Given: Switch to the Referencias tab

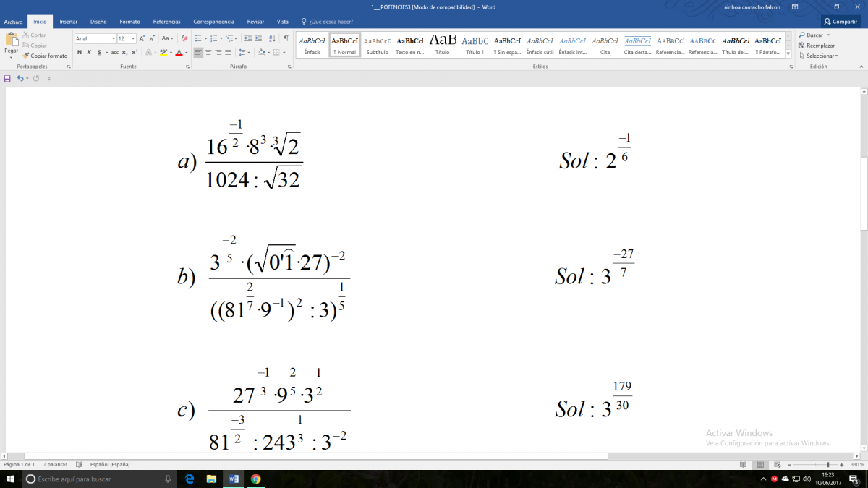Looking at the screenshot, I should coord(166,22).
